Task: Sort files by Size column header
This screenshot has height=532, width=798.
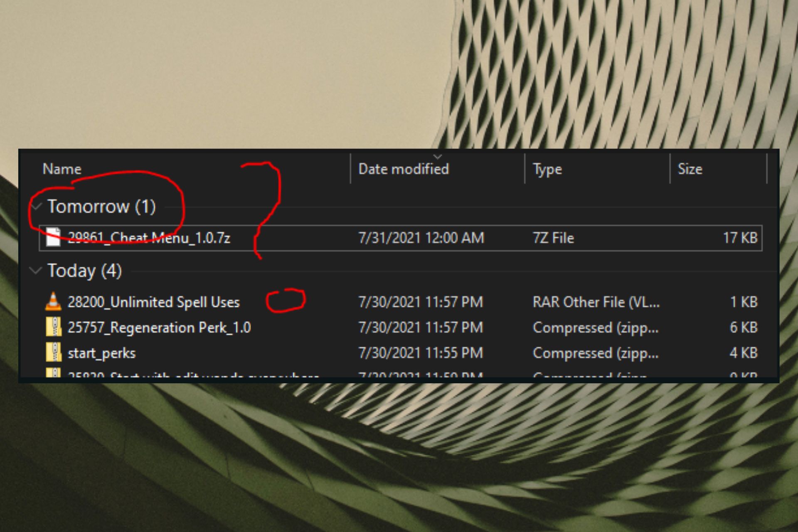Action: tap(690, 169)
